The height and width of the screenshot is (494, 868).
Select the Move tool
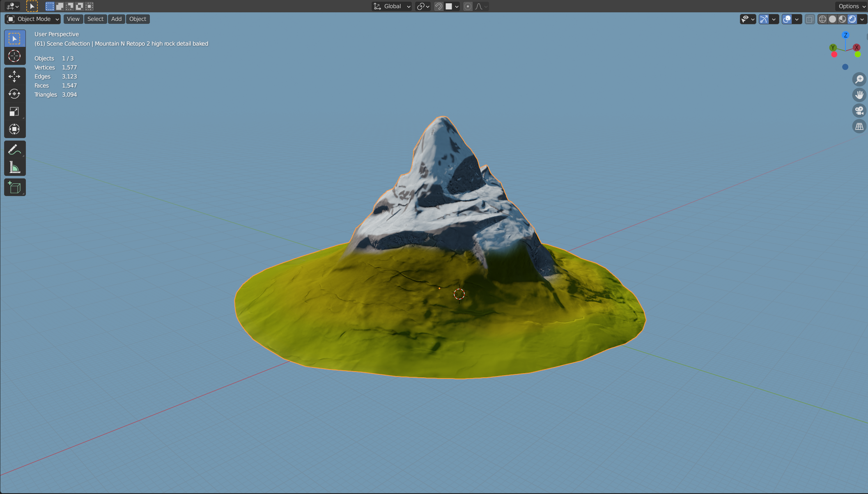(14, 76)
